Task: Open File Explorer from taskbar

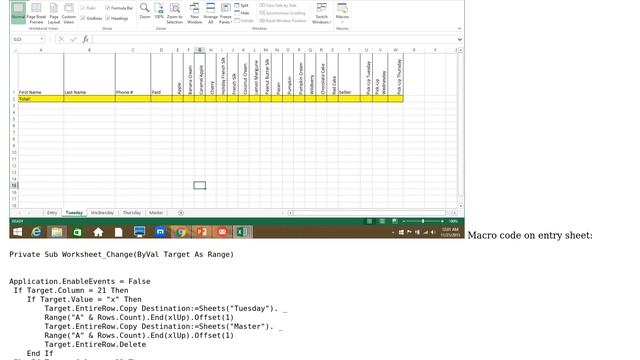Action: click(57, 232)
